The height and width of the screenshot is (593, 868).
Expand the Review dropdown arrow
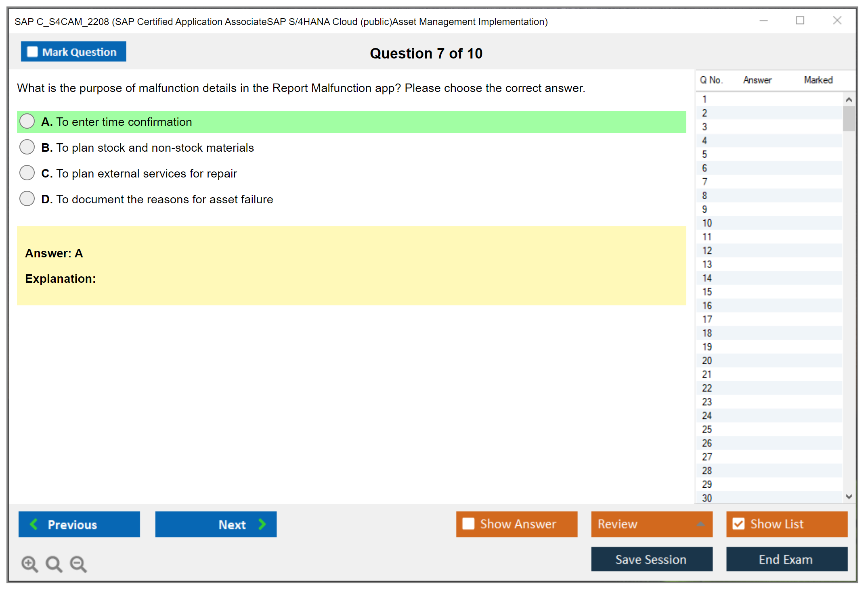[700, 524]
